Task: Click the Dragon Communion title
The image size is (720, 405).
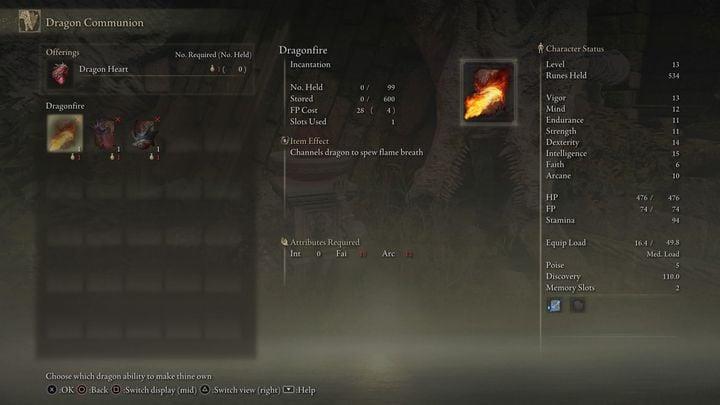Action: (95, 22)
